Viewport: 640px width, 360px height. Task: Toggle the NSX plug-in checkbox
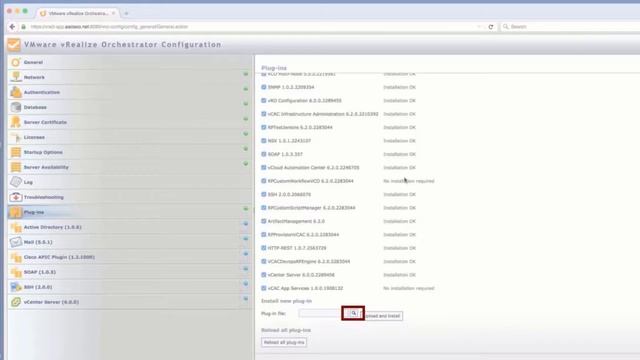(264, 140)
